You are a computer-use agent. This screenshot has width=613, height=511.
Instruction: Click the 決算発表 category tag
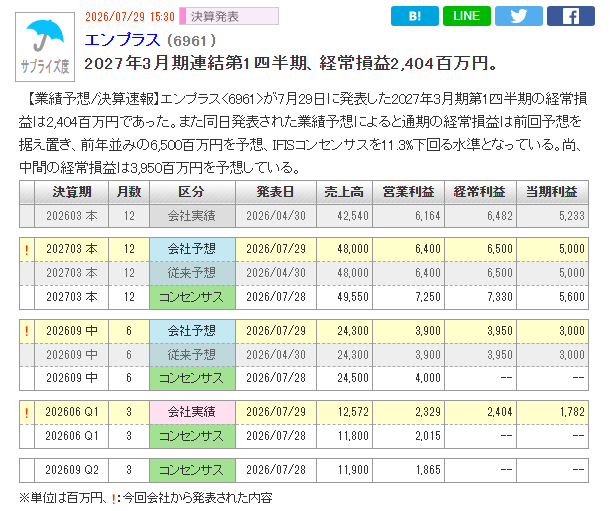click(229, 16)
